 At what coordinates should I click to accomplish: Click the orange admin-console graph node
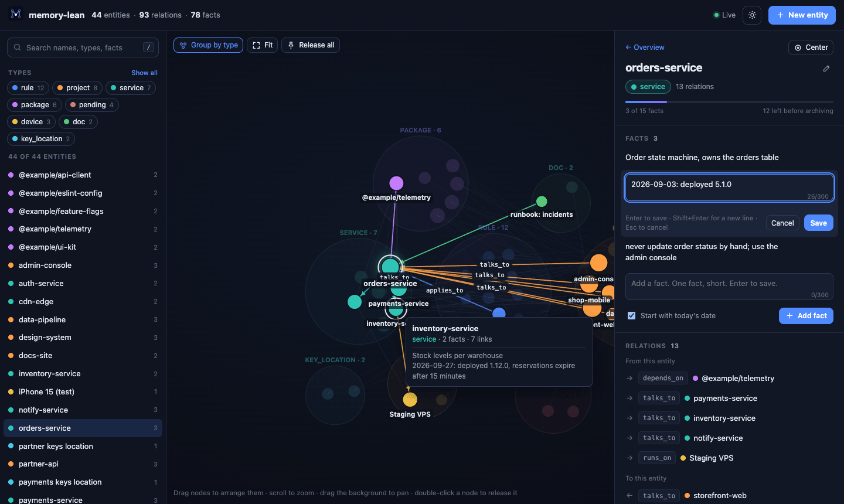pyautogui.click(x=598, y=263)
